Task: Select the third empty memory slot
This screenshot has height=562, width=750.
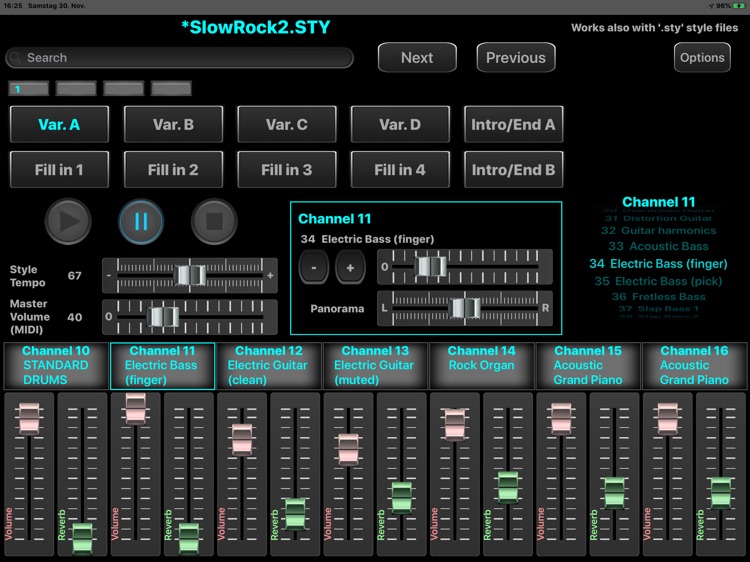Action: (123, 88)
